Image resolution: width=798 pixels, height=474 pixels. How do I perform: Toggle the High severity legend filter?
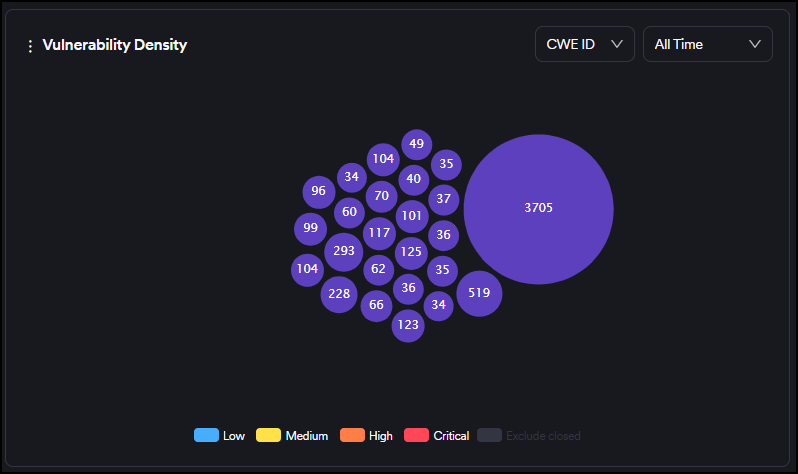pos(367,436)
